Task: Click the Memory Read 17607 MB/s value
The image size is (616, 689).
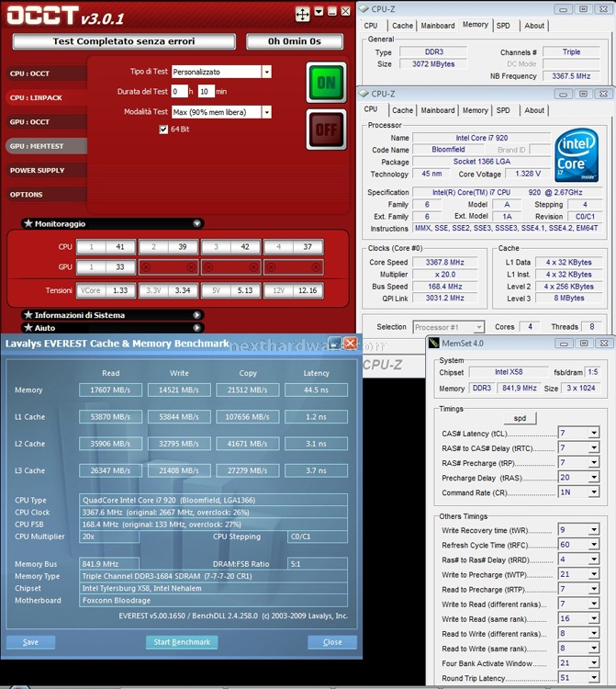Action: (x=111, y=390)
